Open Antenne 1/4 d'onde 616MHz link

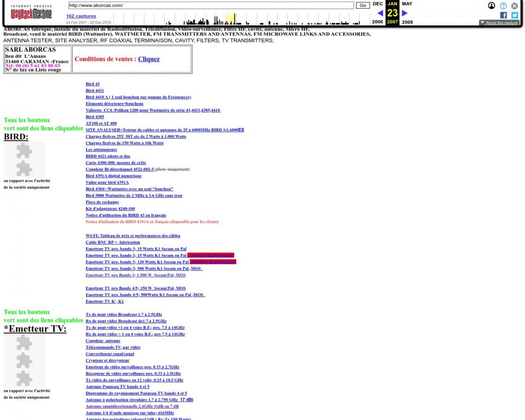coord(130,413)
